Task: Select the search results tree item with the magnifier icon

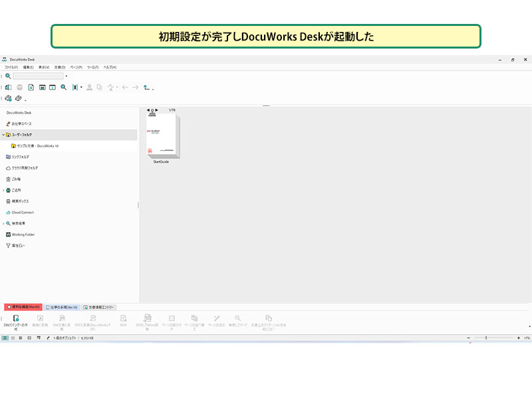Action: point(15,223)
